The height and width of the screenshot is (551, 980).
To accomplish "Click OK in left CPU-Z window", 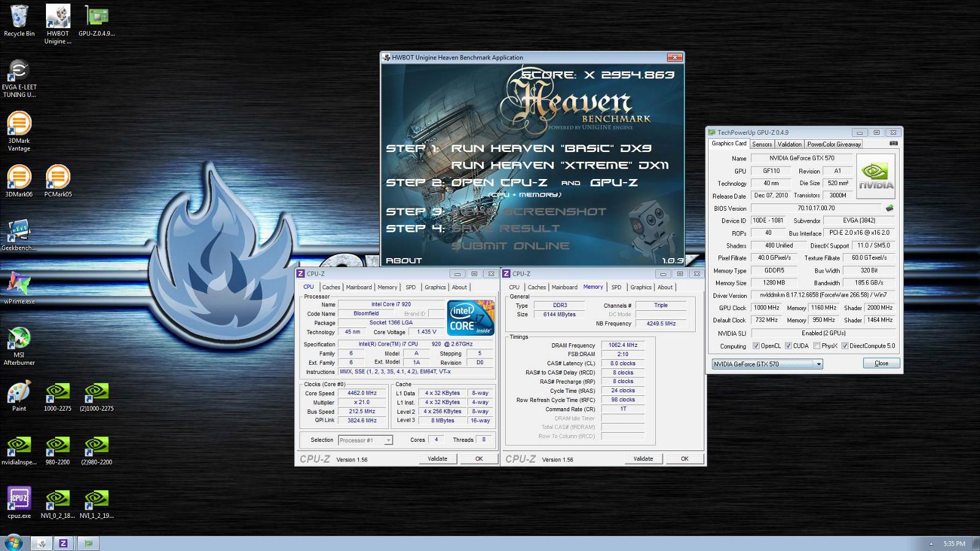I will tap(479, 458).
